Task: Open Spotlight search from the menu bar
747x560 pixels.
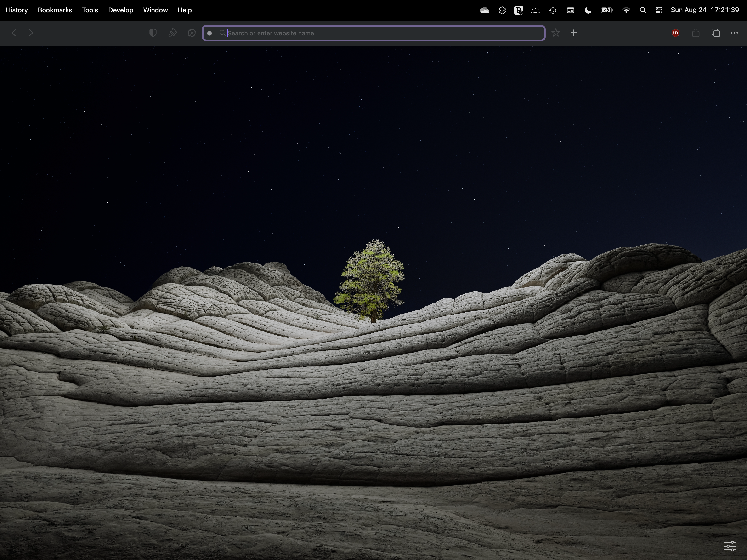Action: pyautogui.click(x=643, y=10)
